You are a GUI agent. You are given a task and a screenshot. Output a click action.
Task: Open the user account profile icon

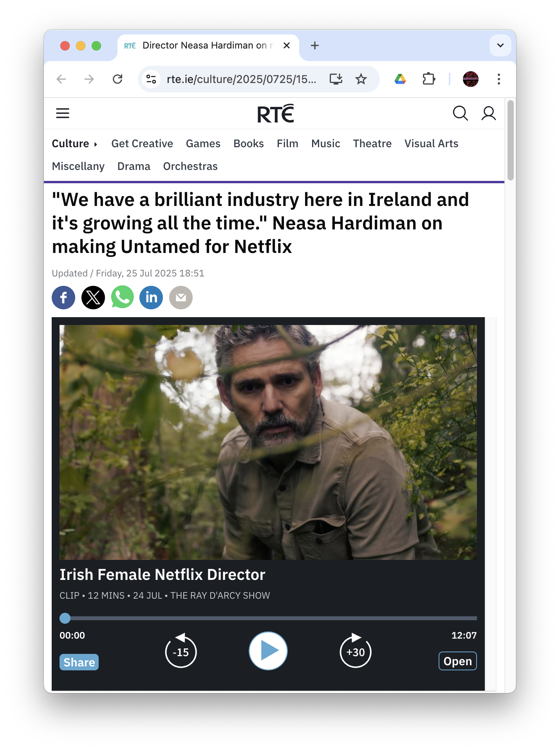pyautogui.click(x=488, y=114)
